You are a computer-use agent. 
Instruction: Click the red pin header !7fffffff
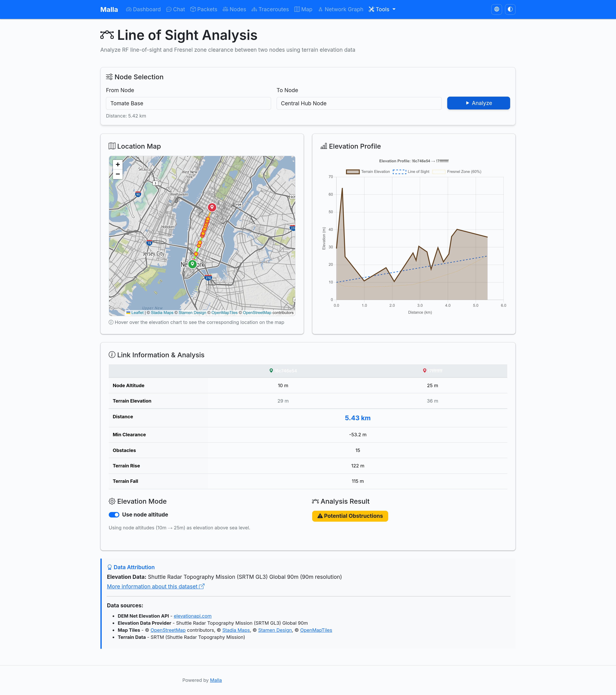(432, 371)
